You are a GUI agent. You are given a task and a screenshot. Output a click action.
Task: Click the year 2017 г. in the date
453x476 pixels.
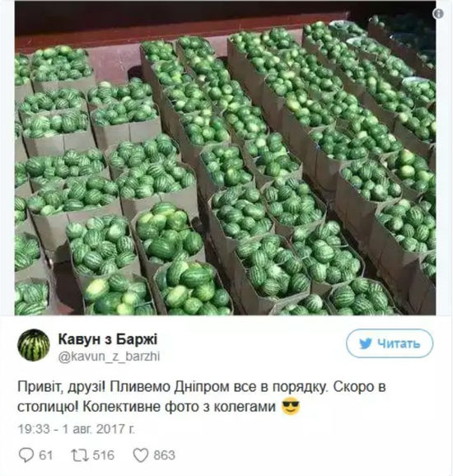click(115, 428)
